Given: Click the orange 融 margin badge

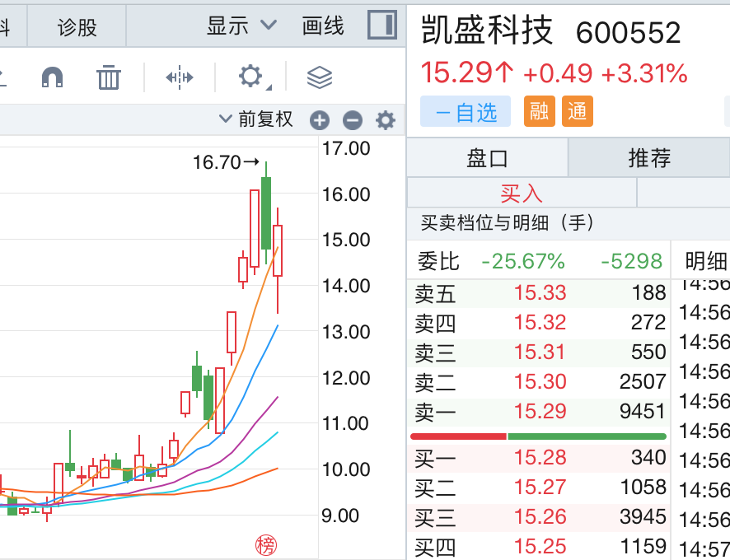Looking at the screenshot, I should click(539, 112).
